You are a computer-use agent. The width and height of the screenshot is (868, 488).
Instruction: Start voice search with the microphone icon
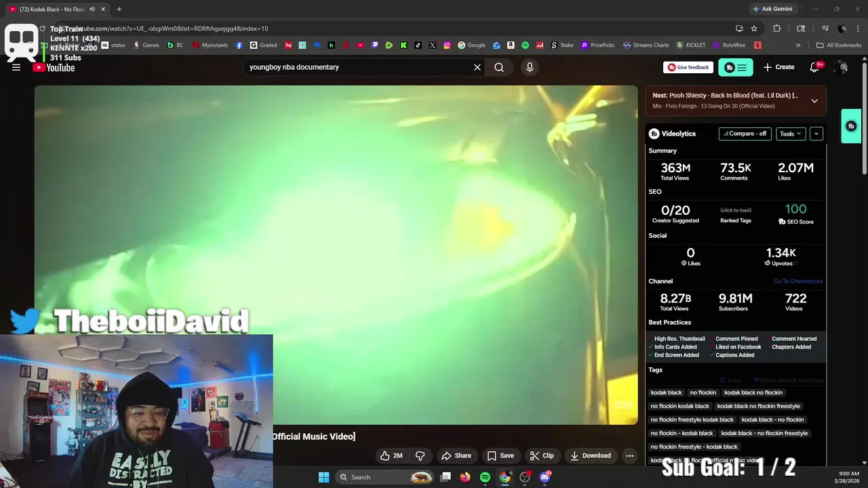coord(530,67)
